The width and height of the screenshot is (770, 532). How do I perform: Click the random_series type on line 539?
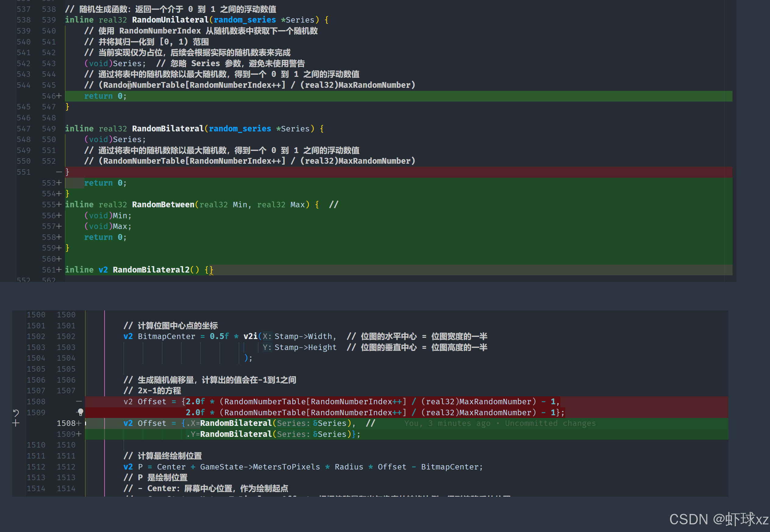pyautogui.click(x=244, y=20)
